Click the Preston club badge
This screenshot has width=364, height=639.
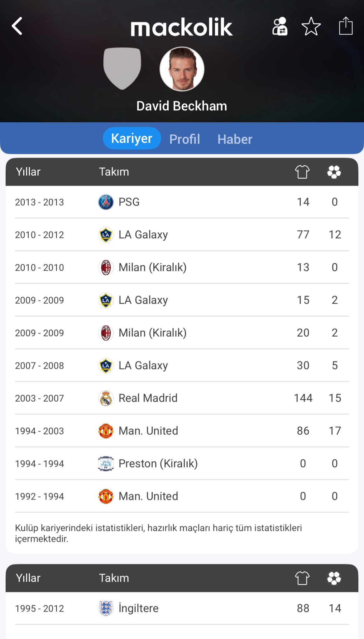[106, 464]
